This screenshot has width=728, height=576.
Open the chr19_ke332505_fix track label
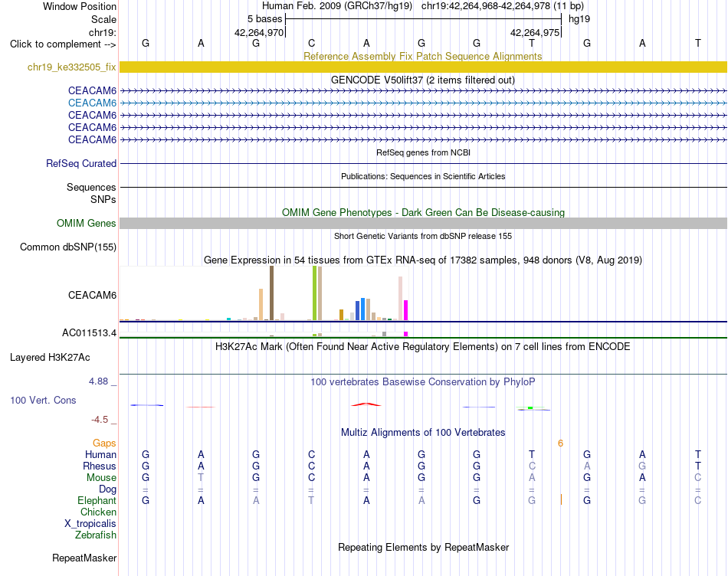coord(71,67)
